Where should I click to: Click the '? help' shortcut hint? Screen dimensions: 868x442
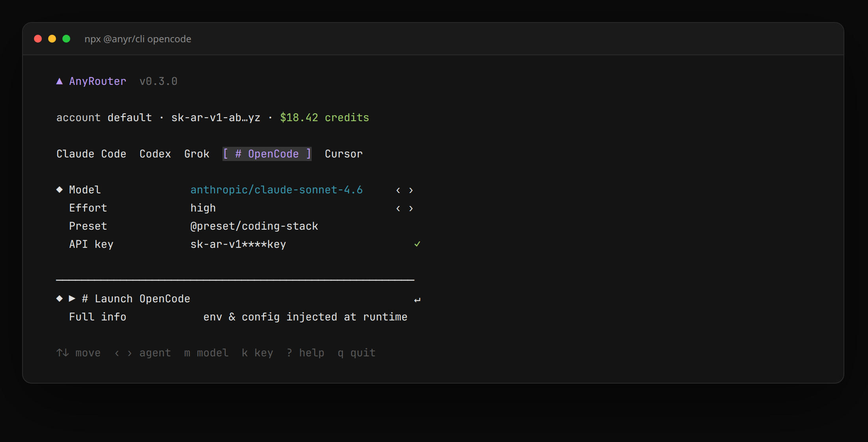tap(305, 353)
